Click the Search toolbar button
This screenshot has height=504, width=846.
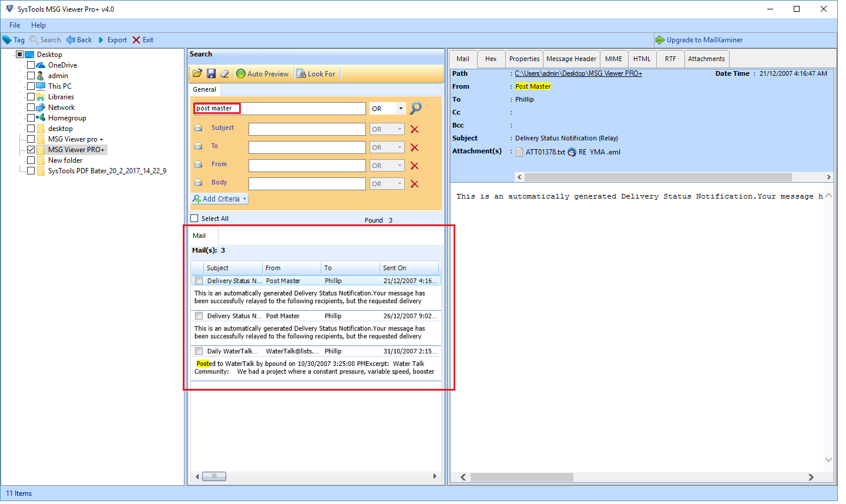click(x=45, y=40)
